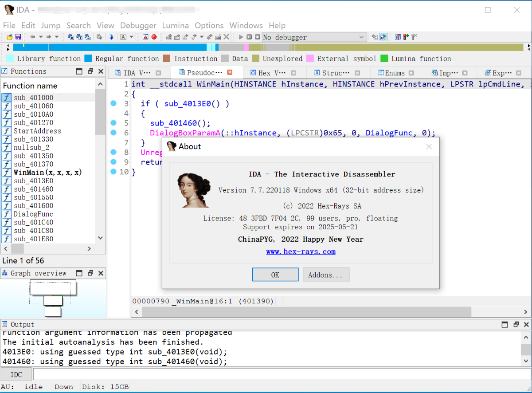Click the save database floppy icon
The width and height of the screenshot is (532, 393).
18,37
